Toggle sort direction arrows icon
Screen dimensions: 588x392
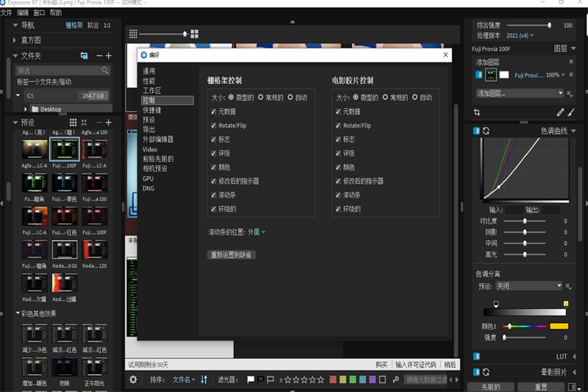point(204,379)
